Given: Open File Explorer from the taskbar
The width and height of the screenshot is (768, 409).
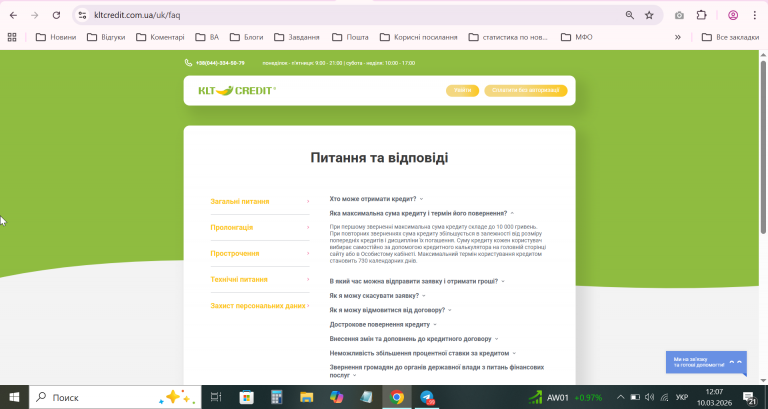Looking at the screenshot, I should tap(307, 397).
